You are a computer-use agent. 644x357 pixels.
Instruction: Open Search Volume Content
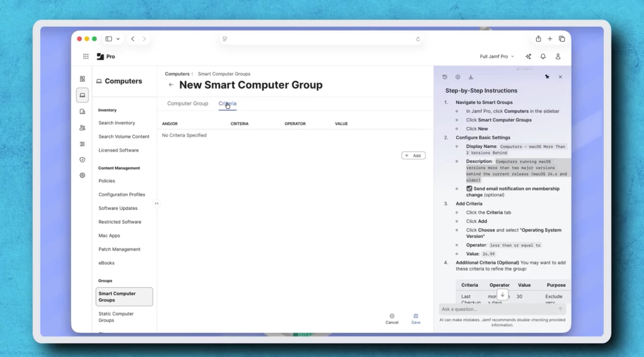(124, 136)
